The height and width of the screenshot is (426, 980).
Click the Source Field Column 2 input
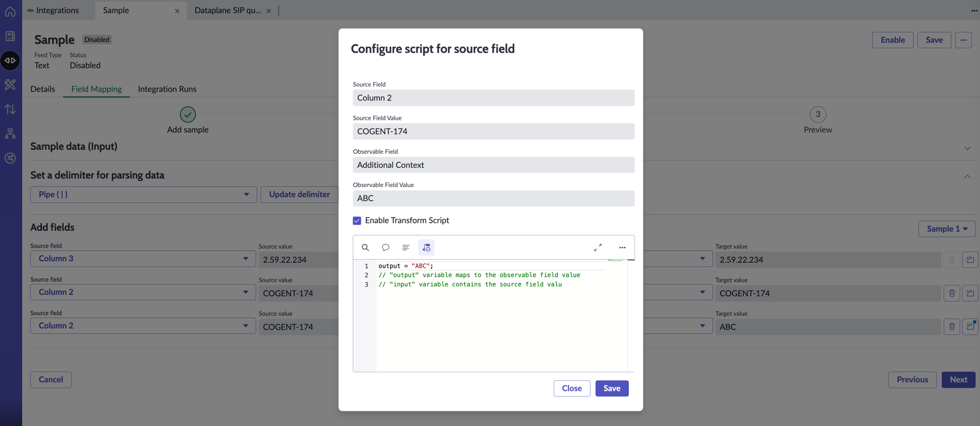click(x=493, y=98)
